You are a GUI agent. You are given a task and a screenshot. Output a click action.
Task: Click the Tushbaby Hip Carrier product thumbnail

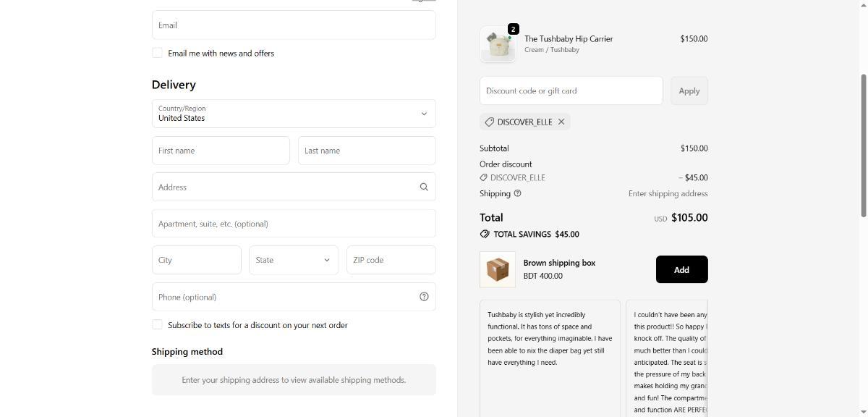pos(498,45)
